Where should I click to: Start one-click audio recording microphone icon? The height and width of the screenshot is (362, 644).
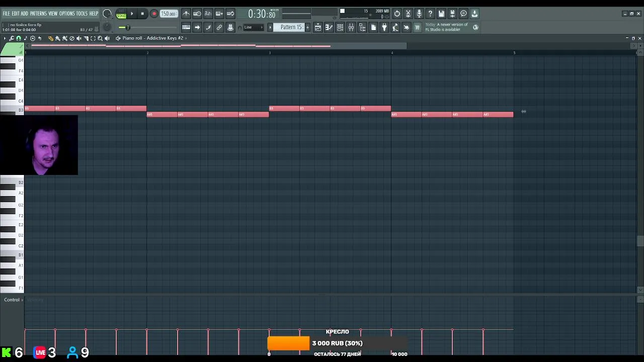click(x=419, y=14)
